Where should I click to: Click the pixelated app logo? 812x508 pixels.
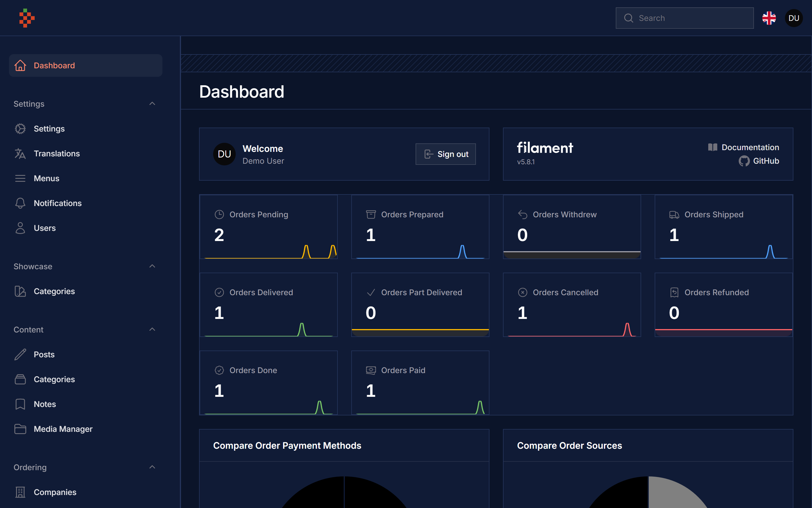(x=27, y=18)
